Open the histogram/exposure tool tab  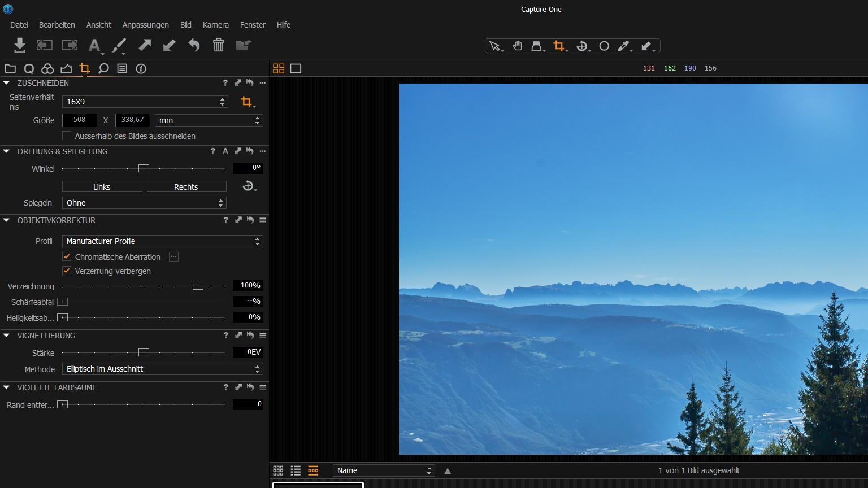click(67, 68)
